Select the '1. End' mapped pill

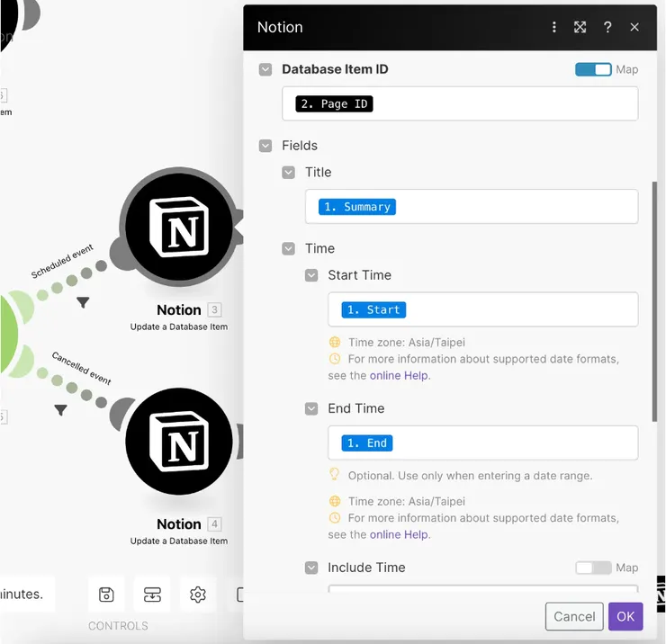[367, 443]
